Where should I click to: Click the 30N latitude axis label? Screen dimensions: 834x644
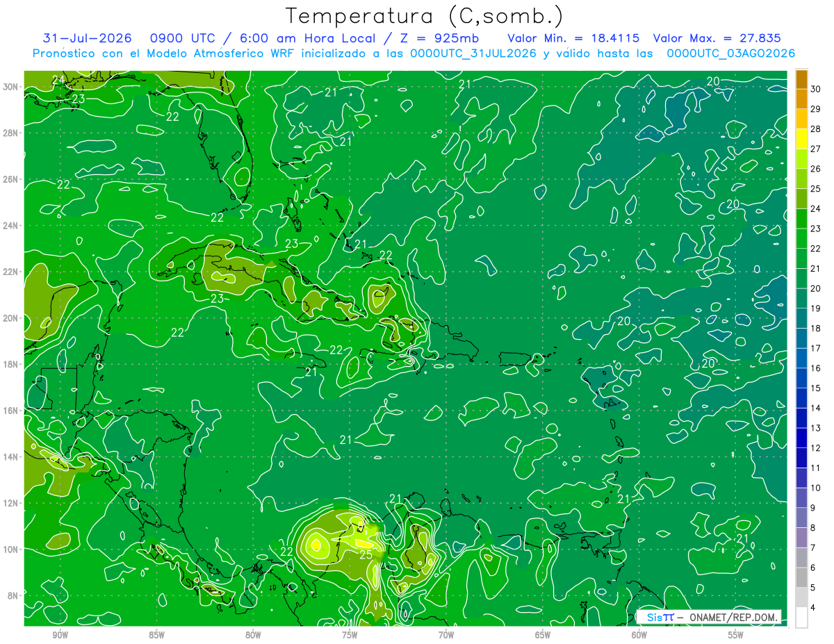(12, 87)
